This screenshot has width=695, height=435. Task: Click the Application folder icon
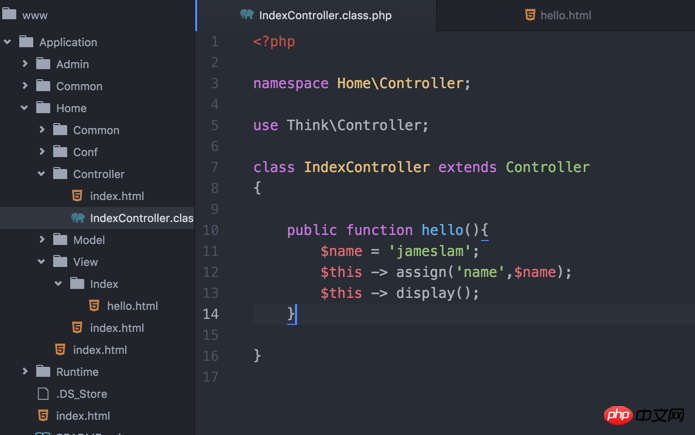pyautogui.click(x=26, y=42)
